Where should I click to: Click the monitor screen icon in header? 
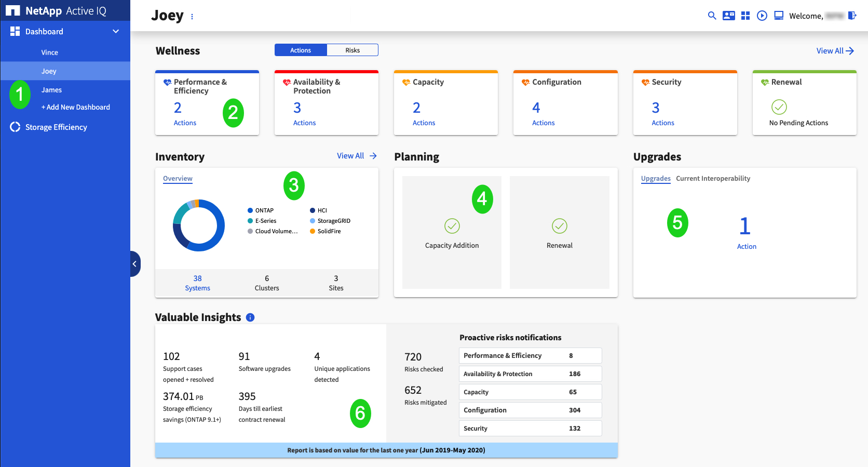(x=779, y=16)
